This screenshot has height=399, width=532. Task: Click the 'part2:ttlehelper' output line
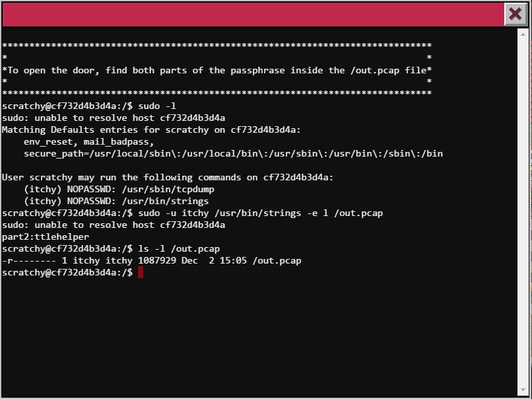pyautogui.click(x=46, y=236)
